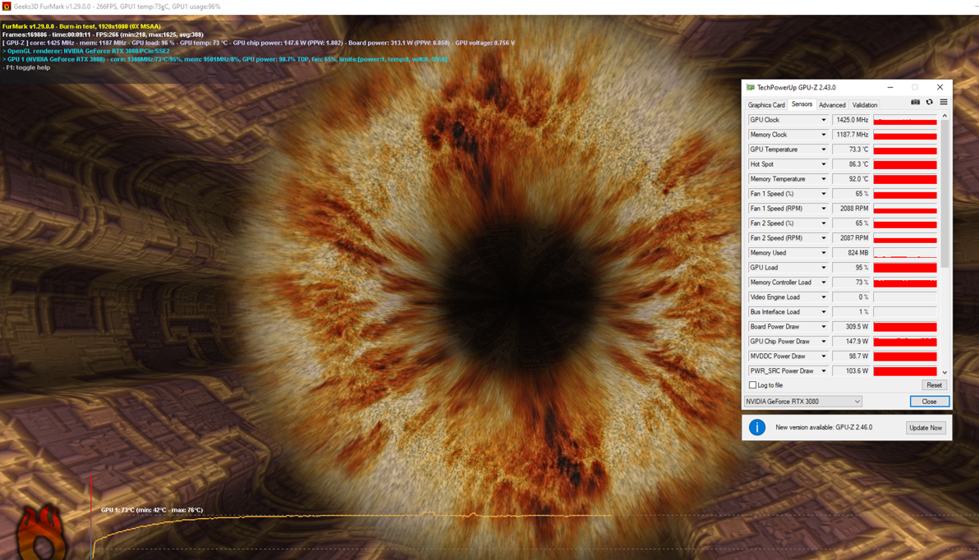Open the Memory Clock sensor dropdown
This screenshot has height=560, width=979.
click(823, 135)
